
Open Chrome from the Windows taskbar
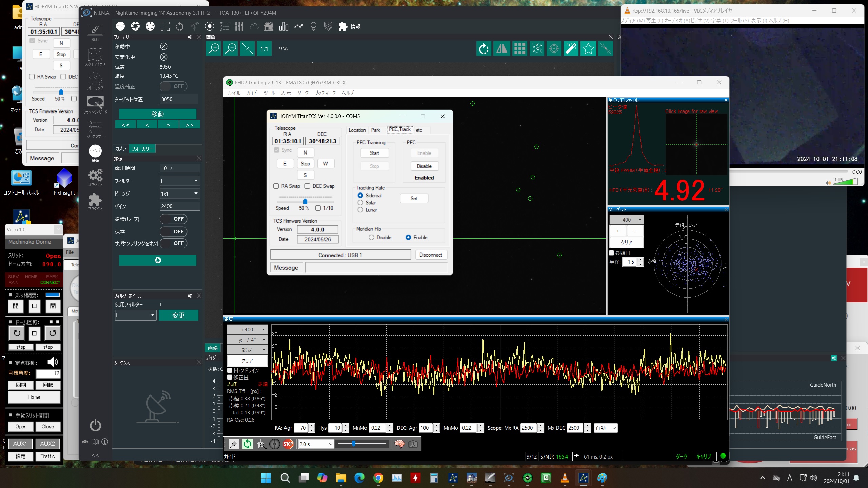click(378, 478)
